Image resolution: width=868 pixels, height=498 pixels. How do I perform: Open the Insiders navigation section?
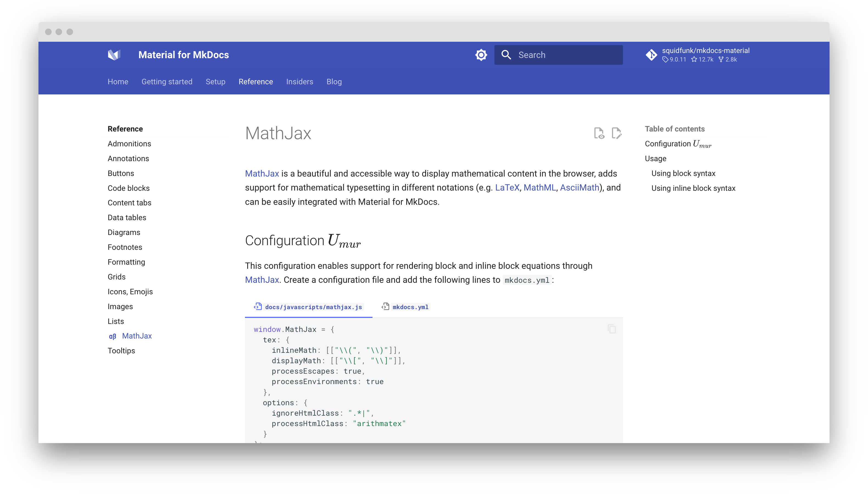coord(299,82)
